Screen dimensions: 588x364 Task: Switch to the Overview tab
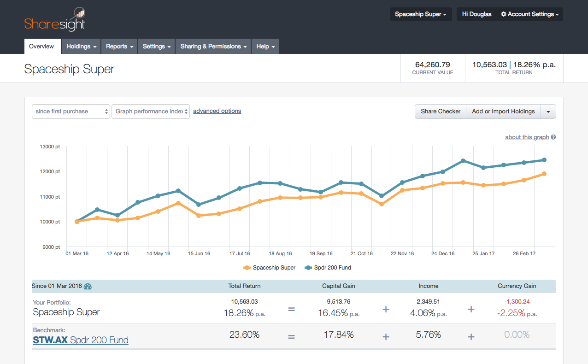(x=41, y=47)
